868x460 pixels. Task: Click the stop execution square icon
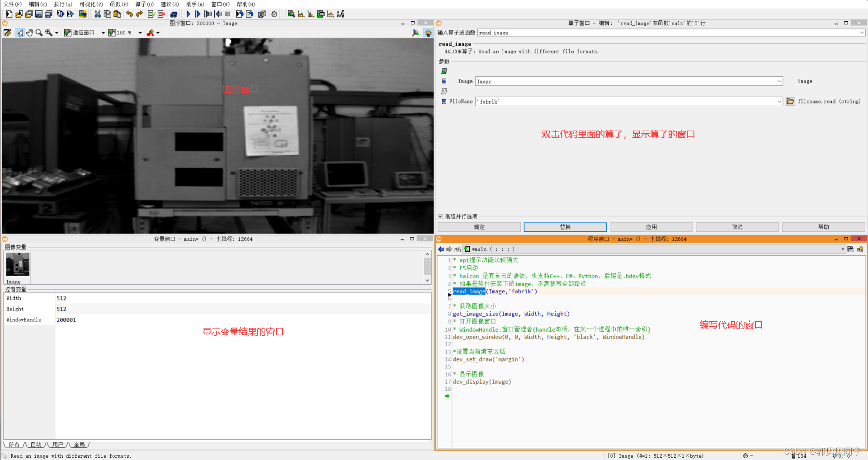228,14
